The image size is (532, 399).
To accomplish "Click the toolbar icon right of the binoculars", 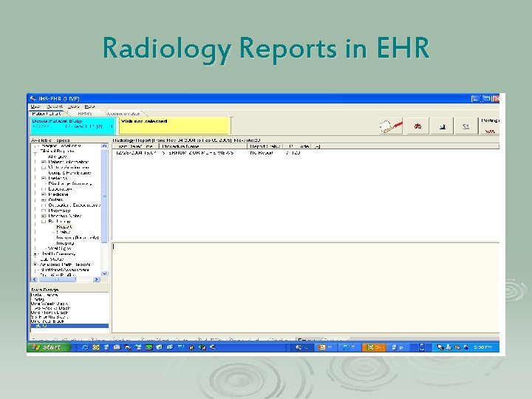I will point(442,126).
